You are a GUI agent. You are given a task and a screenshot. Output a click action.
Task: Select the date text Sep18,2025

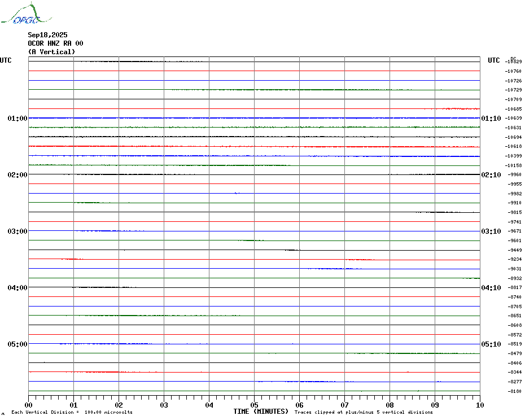[47, 35]
